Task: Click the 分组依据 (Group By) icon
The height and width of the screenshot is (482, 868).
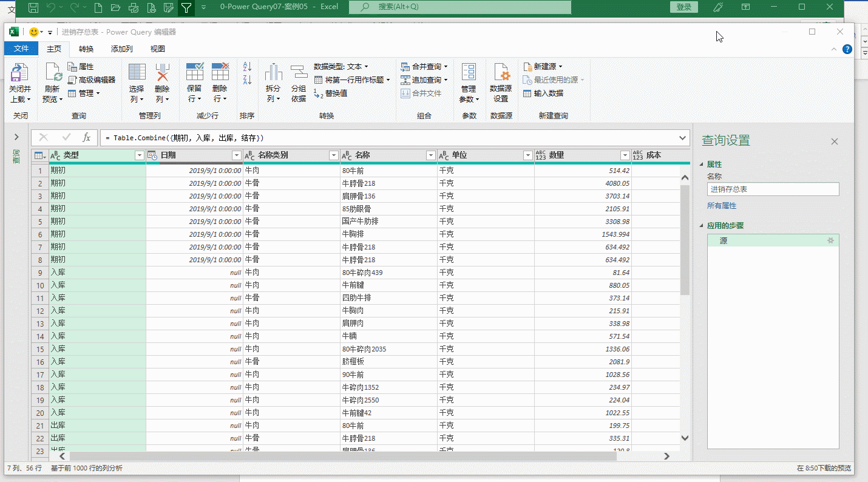Action: (x=299, y=72)
